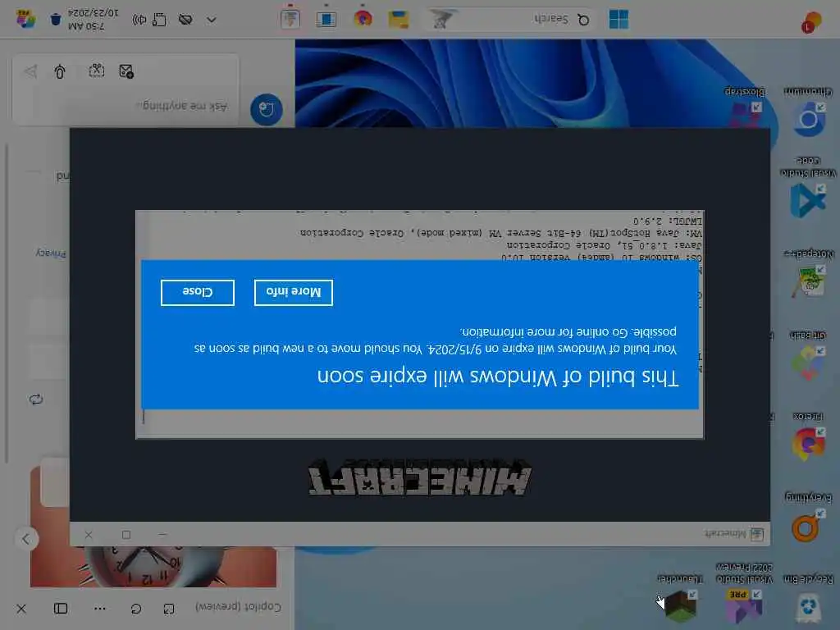Click the Minecraft window title icon
Screen dimensions: 840x630
click(x=756, y=534)
